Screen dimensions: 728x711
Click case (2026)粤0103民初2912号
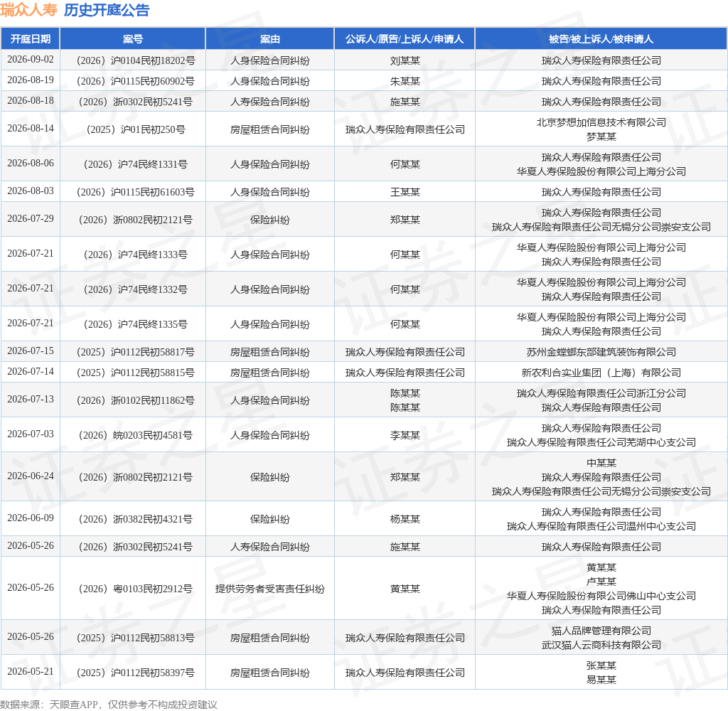[136, 589]
